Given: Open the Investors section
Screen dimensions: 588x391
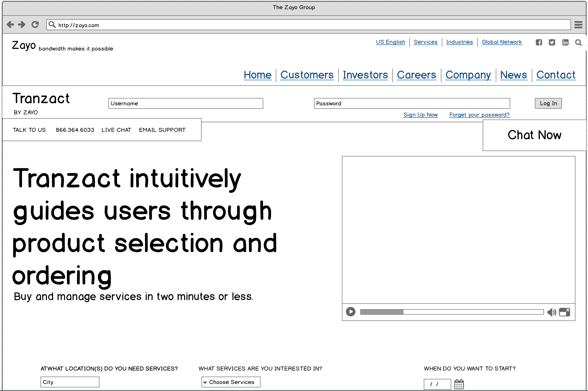Looking at the screenshot, I should point(365,75).
